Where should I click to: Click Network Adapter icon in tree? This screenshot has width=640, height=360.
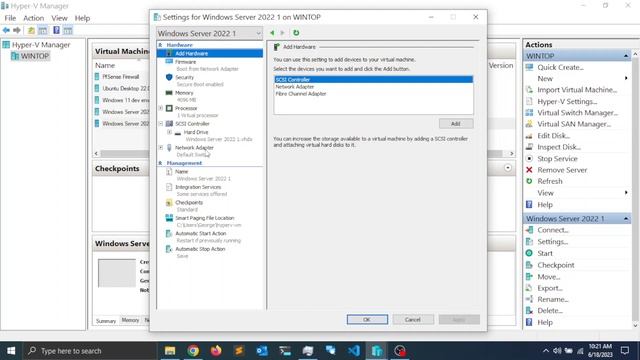click(169, 147)
